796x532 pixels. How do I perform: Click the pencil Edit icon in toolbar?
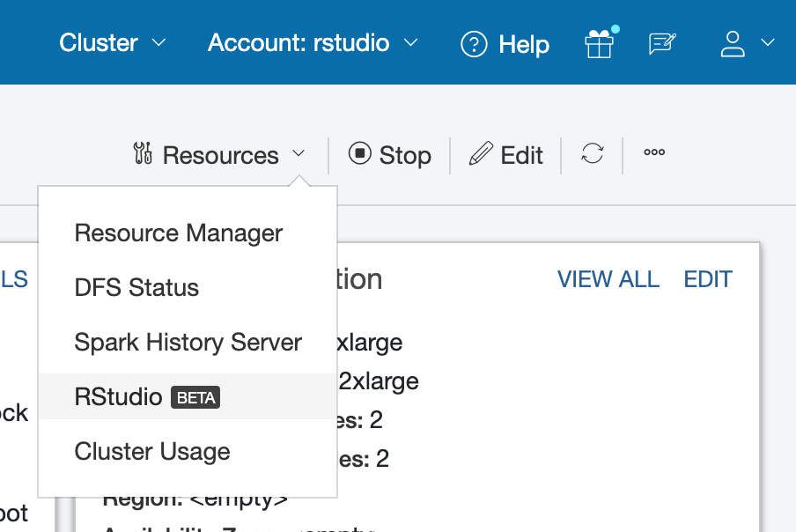point(481,155)
